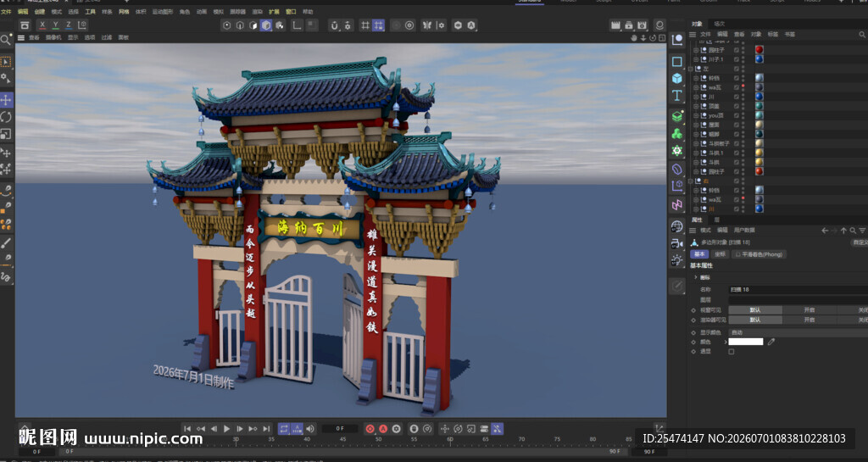Toggle layer checkbox on the 顶盖 row

pyautogui.click(x=737, y=106)
